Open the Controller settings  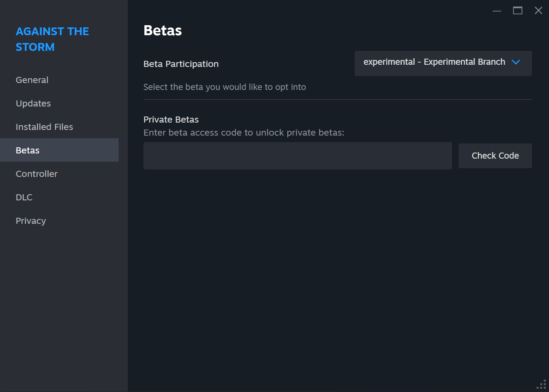point(37,174)
